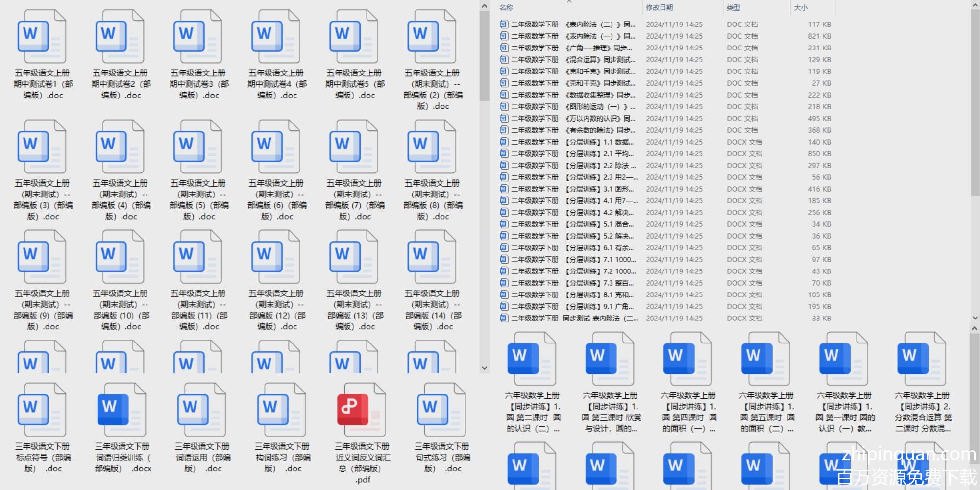This screenshot has width=980, height=490.
Task: Select the 近义词反义词汇总 PDF file icon
Action: pyautogui.click(x=361, y=410)
